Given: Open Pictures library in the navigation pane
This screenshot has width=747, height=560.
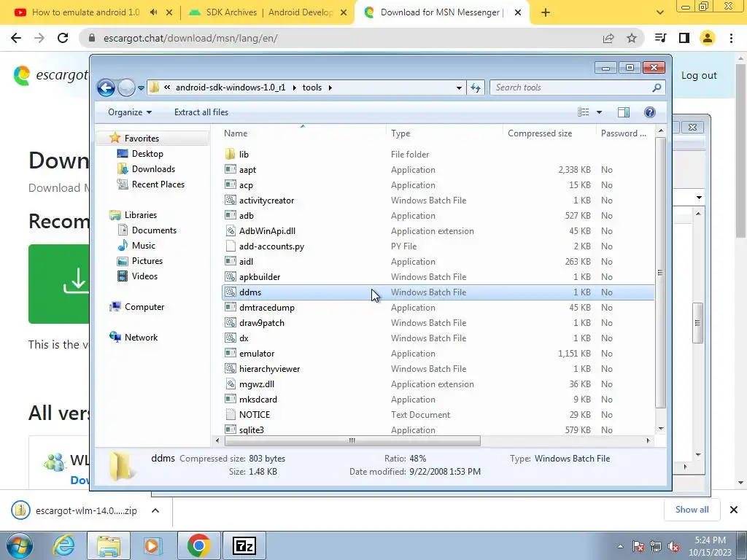Looking at the screenshot, I should [x=147, y=261].
